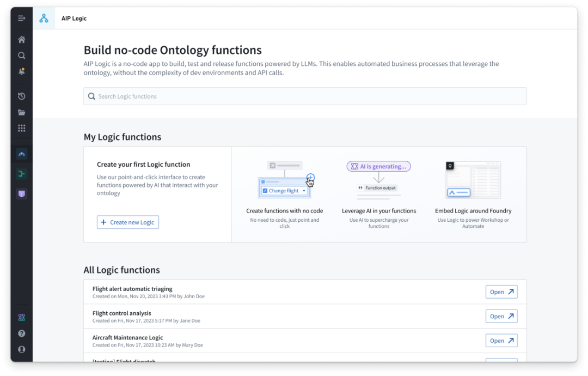Open the files folder icon in sidebar
Image resolution: width=588 pixels, height=376 pixels.
pos(22,113)
